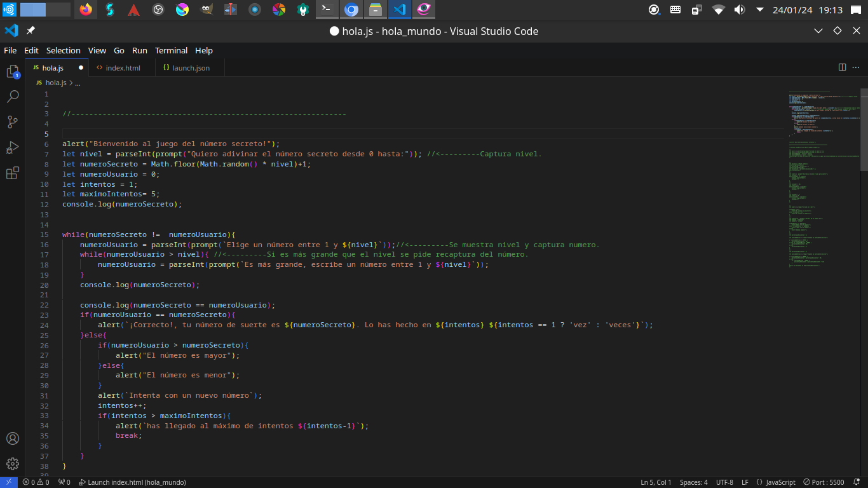Image resolution: width=868 pixels, height=488 pixels.
Task: Click the breadcrumb chevron after hola.js
Action: [71, 83]
